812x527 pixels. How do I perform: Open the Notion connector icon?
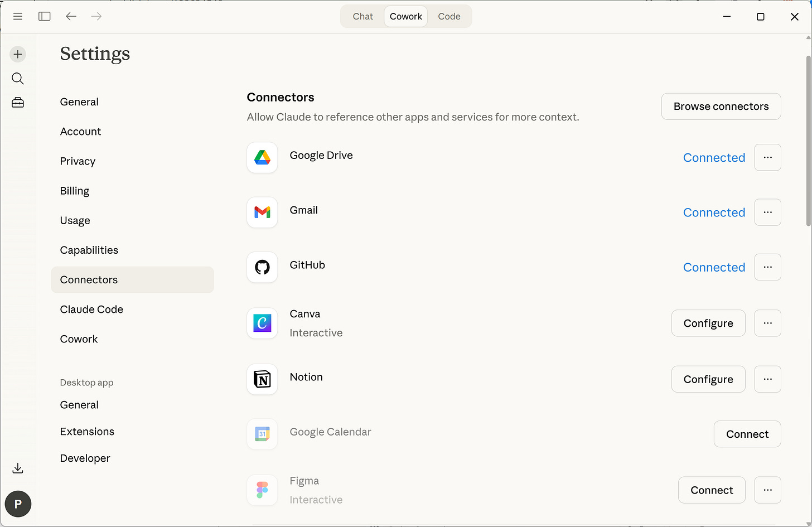(x=262, y=379)
